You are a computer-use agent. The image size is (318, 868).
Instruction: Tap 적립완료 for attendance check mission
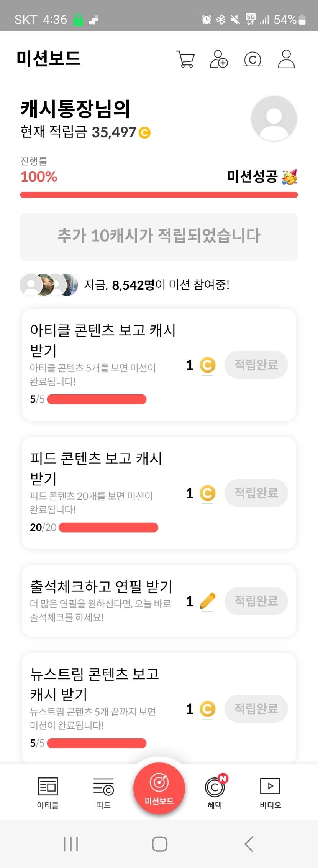tap(256, 601)
